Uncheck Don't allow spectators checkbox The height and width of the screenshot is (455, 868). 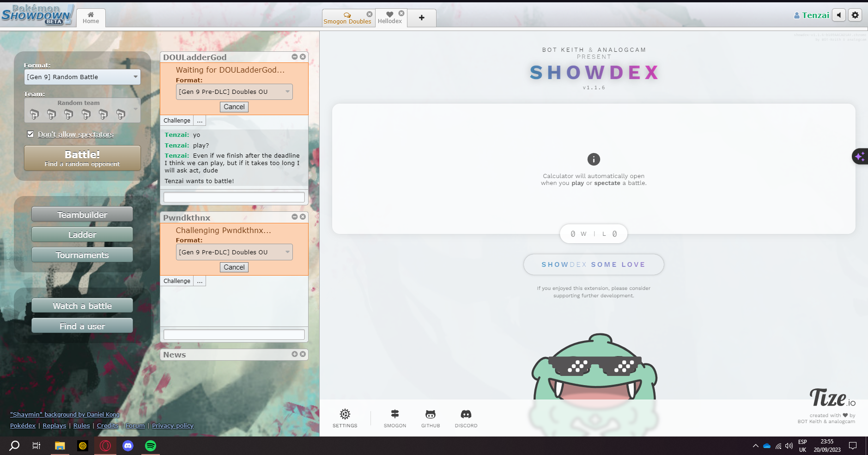coord(30,134)
